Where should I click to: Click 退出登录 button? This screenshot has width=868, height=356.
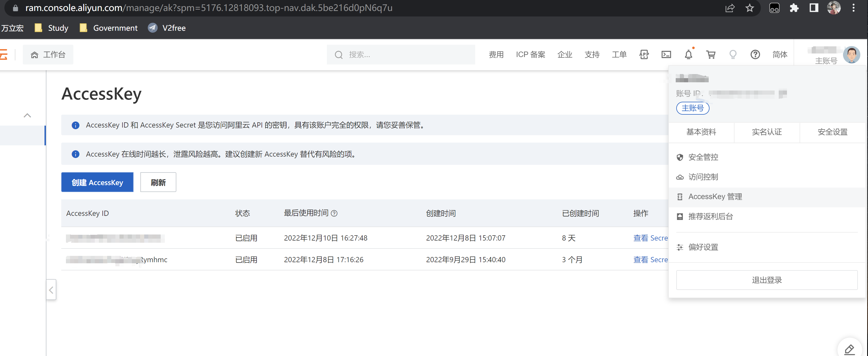coord(767,280)
